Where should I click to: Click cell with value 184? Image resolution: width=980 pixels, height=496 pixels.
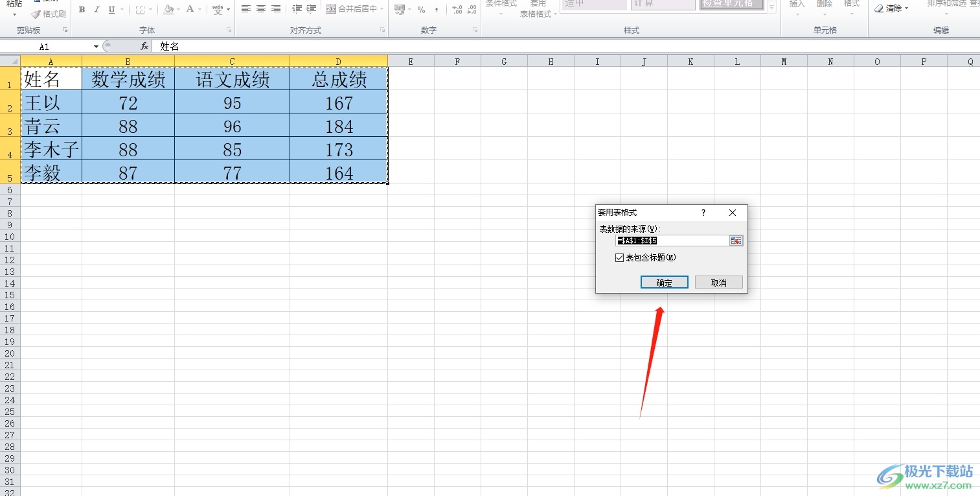point(339,126)
